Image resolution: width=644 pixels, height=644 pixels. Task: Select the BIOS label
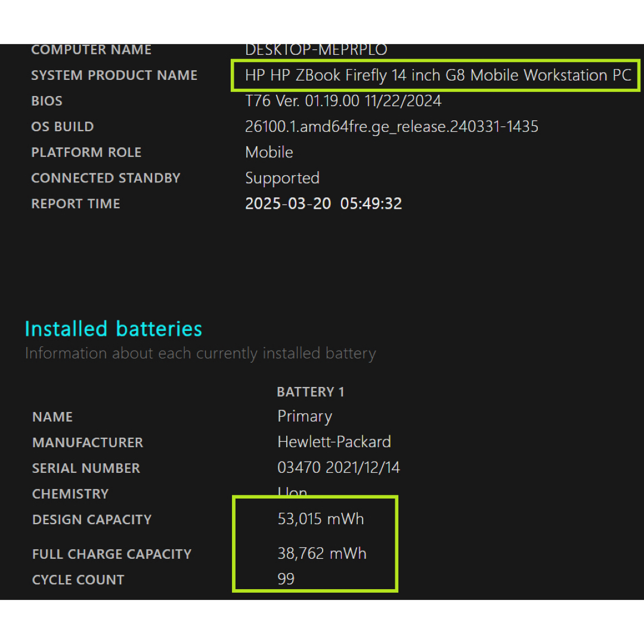(47, 101)
